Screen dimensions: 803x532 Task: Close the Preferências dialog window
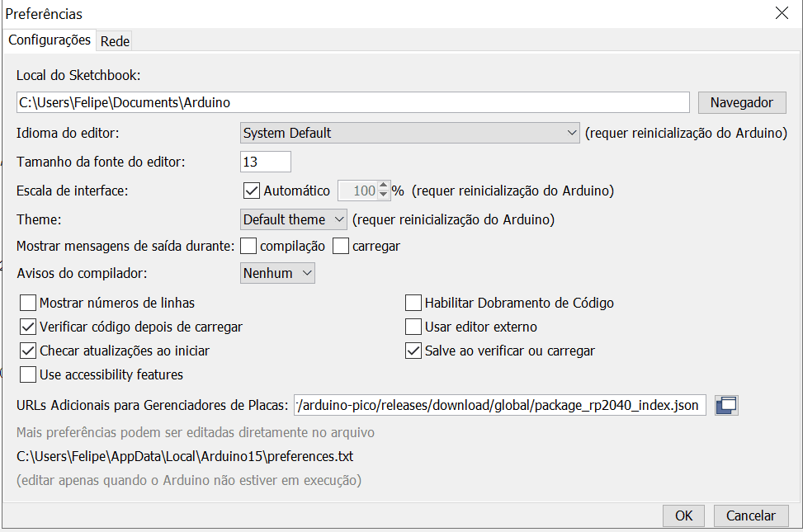(782, 13)
